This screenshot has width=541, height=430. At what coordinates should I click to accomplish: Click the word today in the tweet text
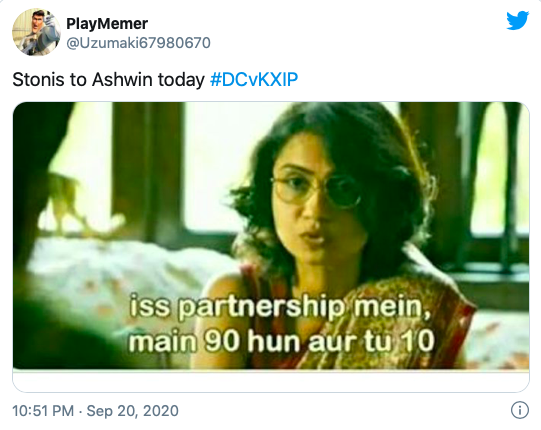point(181,80)
